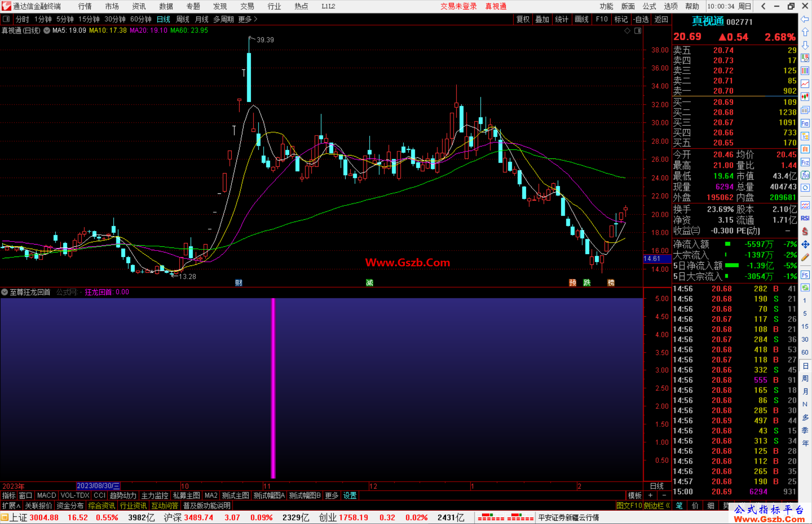This screenshot has height=524, width=812.
Task: Click the 财 marker on chart timeline
Action: pyautogui.click(x=239, y=282)
